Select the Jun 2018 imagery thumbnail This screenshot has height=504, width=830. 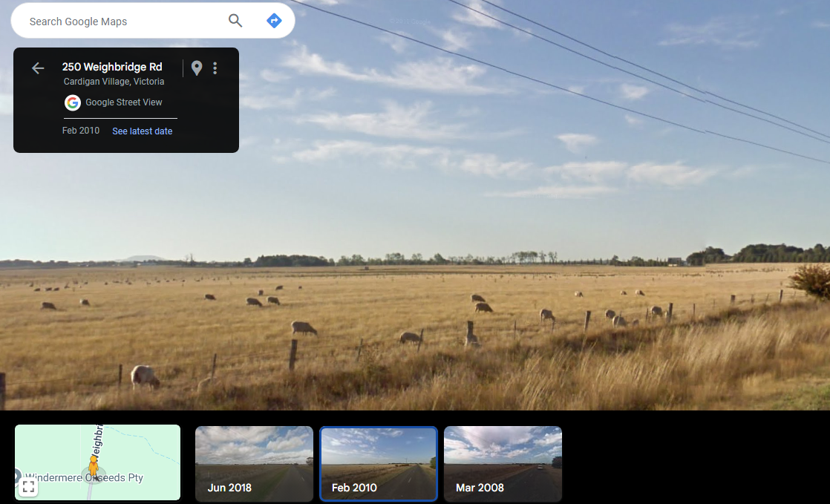click(x=254, y=463)
